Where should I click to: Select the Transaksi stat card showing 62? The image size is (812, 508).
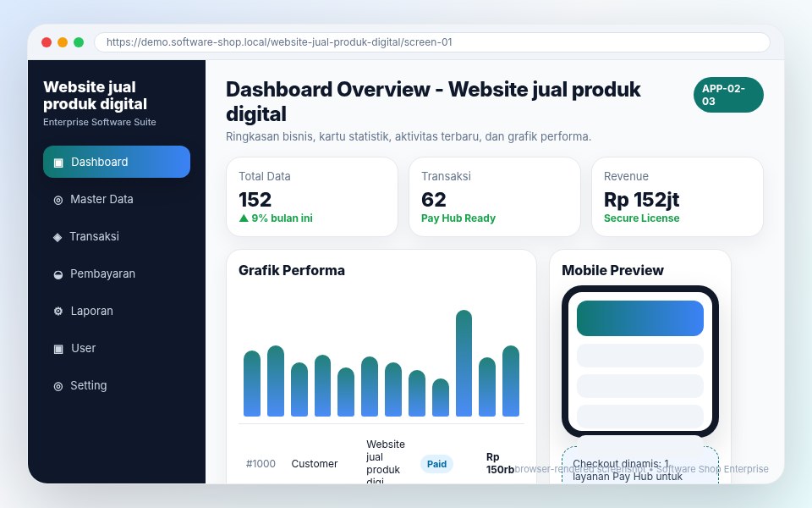point(495,197)
